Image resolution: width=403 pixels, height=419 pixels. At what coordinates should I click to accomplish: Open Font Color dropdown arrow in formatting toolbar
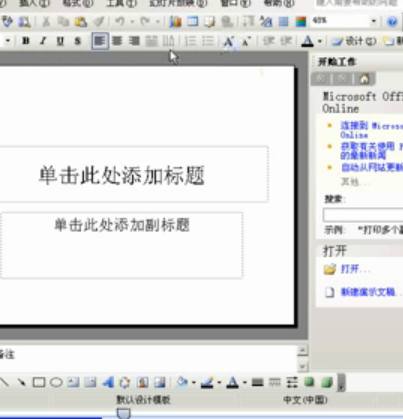tap(320, 42)
